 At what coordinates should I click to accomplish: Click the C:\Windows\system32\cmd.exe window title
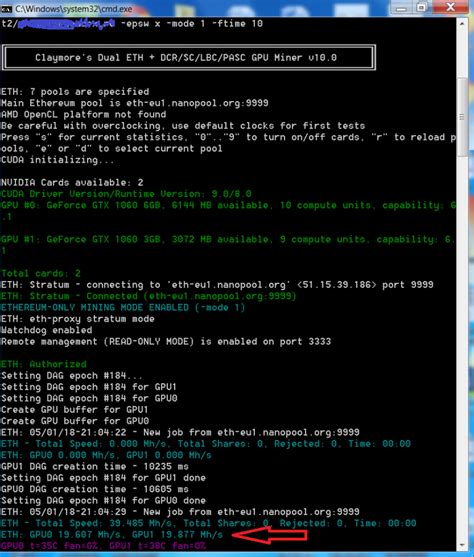tap(74, 9)
